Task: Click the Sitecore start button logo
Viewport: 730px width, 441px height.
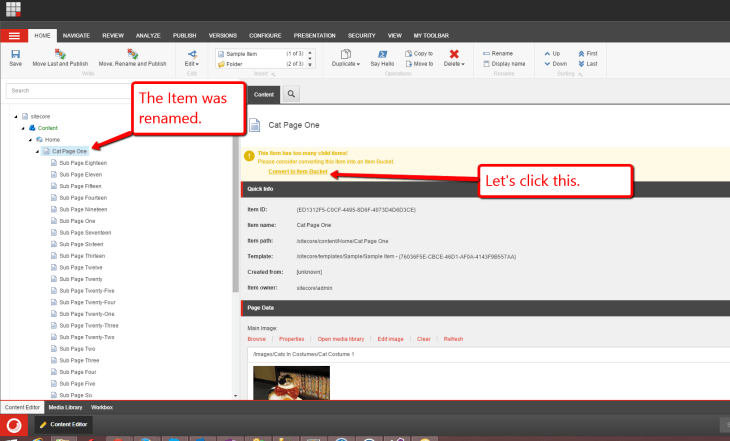Action: pyautogui.click(x=14, y=425)
